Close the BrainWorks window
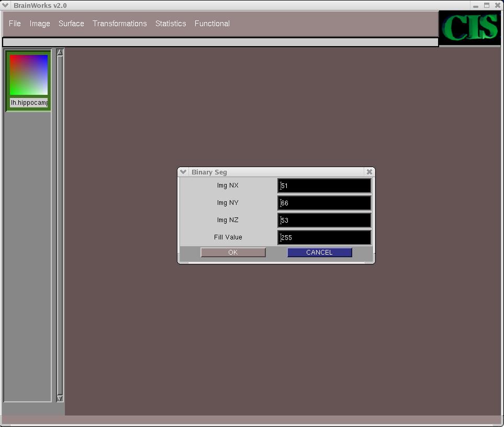 click(498, 5)
